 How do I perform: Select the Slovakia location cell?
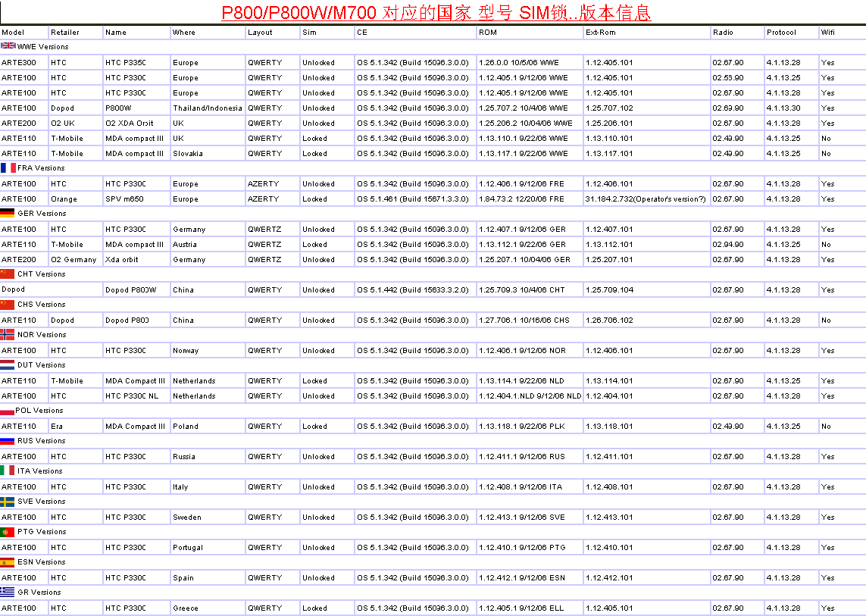tap(208, 154)
